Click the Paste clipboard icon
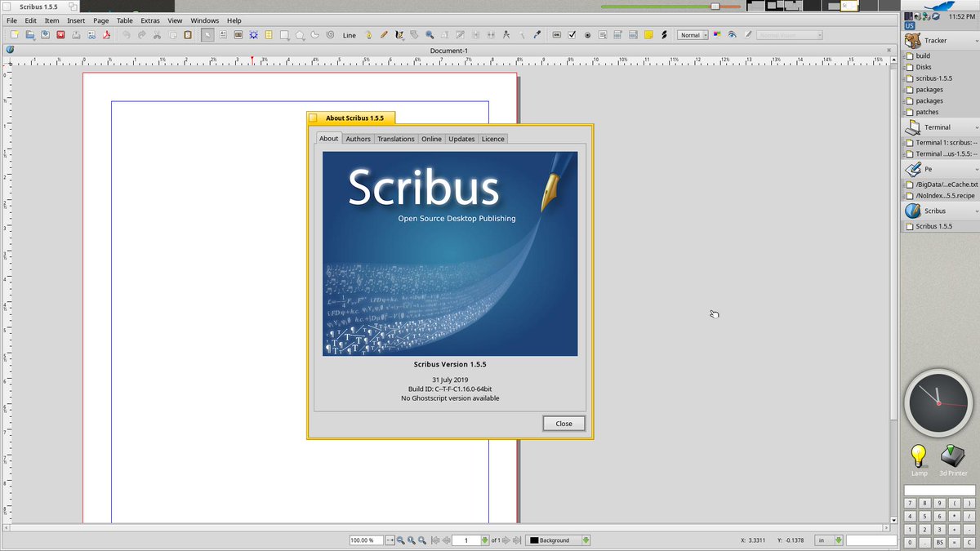Viewport: 980px width, 551px height. pyautogui.click(x=188, y=35)
